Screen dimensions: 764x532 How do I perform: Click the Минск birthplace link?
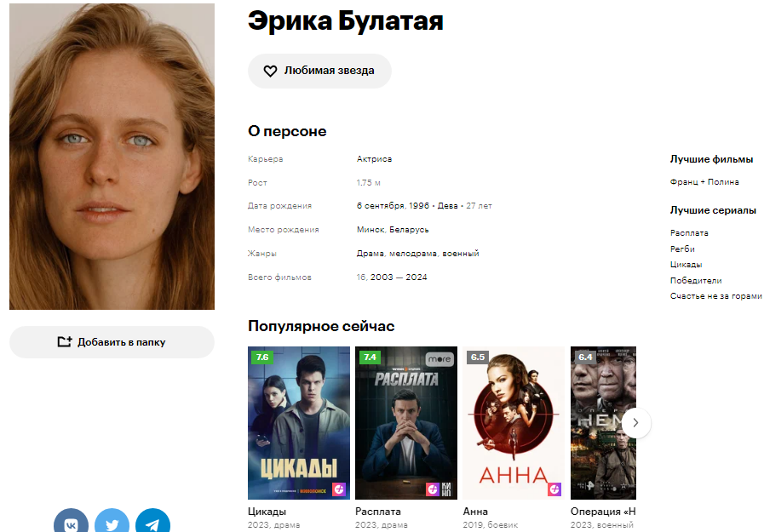pyautogui.click(x=371, y=230)
